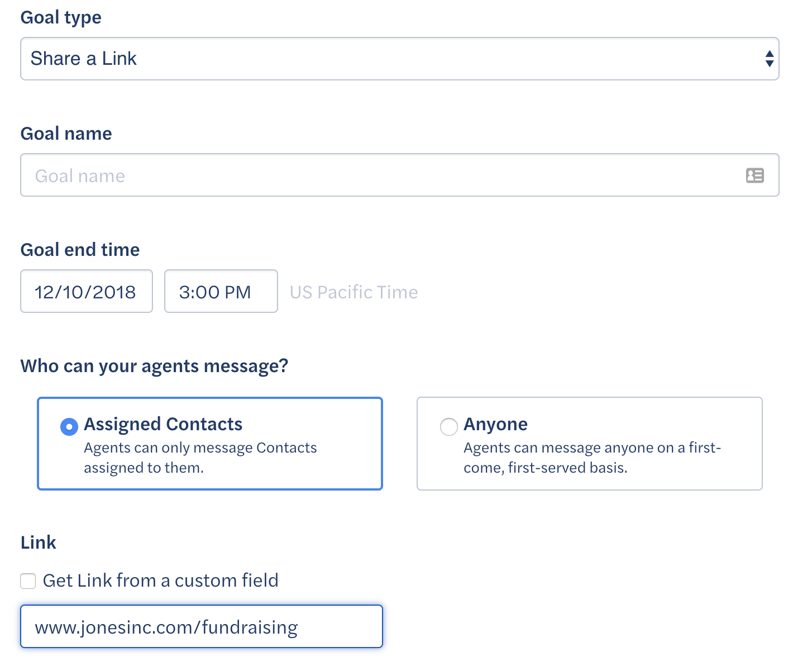Focus the Goal name text field
The image size is (812, 666).
[x=399, y=175]
